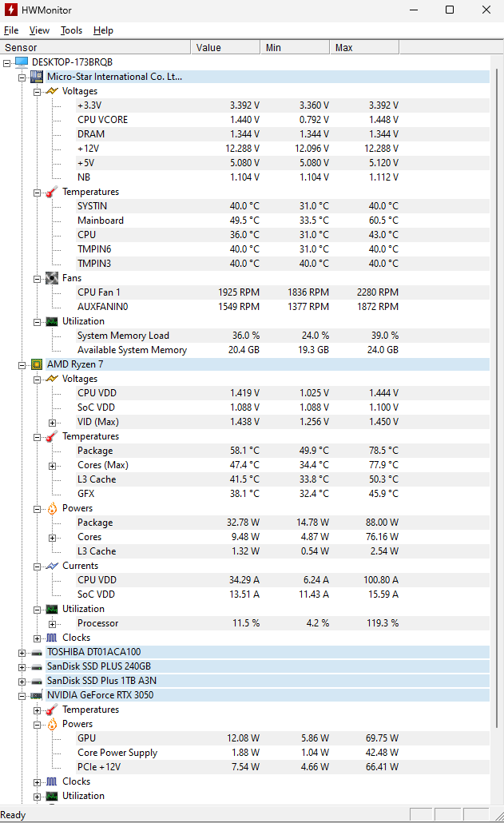This screenshot has width=504, height=823.
Task: Collapse the Micro-Star International node
Action: tap(22, 78)
